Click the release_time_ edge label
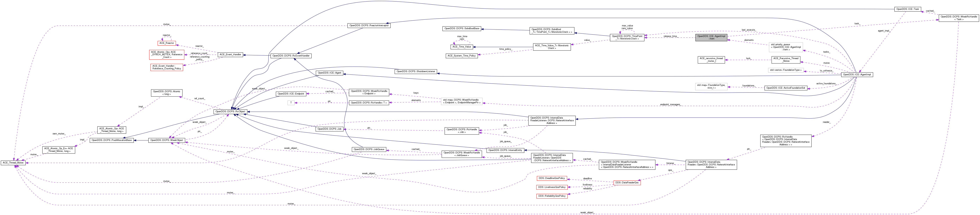980x215 pixels. point(670,37)
